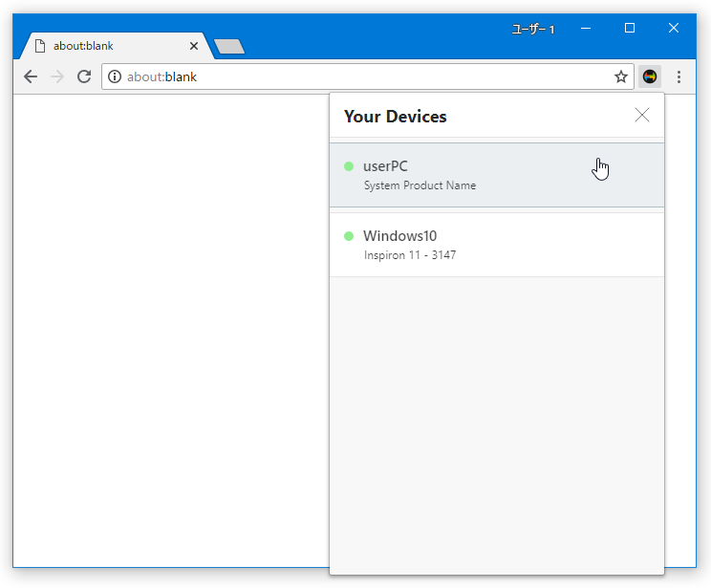Click the Inspiron 11 - 3147 subtitle
The width and height of the screenshot is (711, 588).
click(410, 255)
